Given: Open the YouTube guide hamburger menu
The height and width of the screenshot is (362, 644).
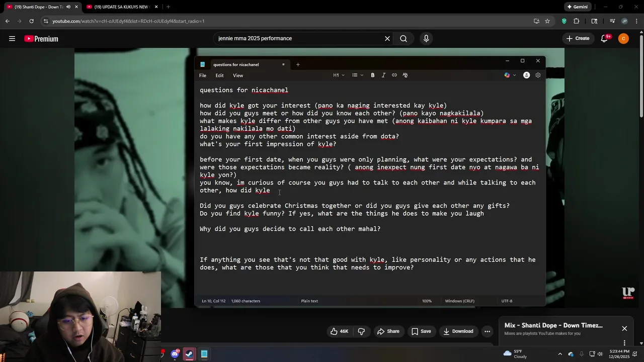Looking at the screenshot, I should (x=12, y=39).
